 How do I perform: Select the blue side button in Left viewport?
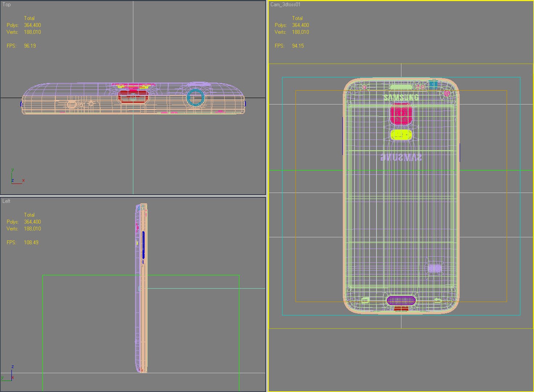tap(143, 245)
